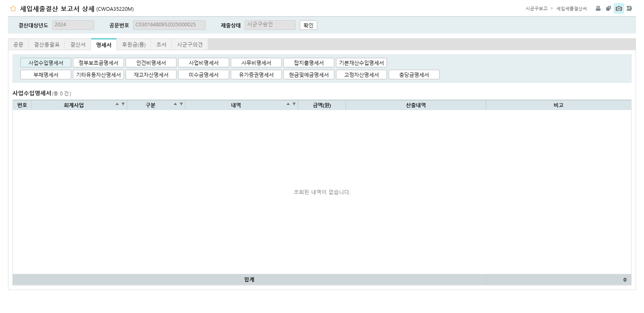Open filter icon on 내역 column

tap(294, 104)
